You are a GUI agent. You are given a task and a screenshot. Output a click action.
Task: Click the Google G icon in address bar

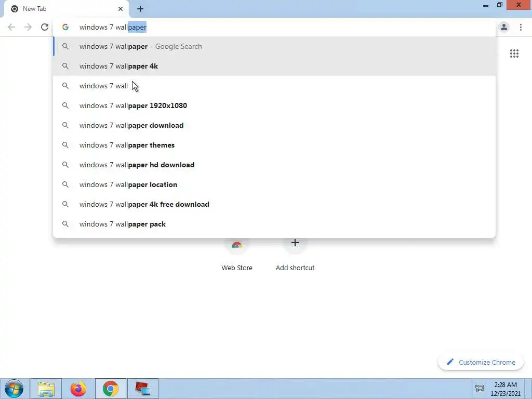coord(65,27)
